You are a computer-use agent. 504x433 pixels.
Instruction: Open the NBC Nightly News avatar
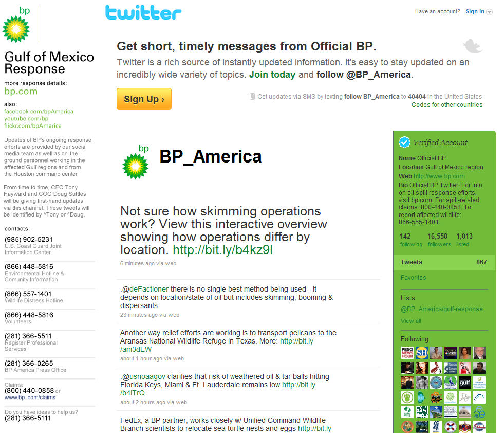(x=451, y=353)
